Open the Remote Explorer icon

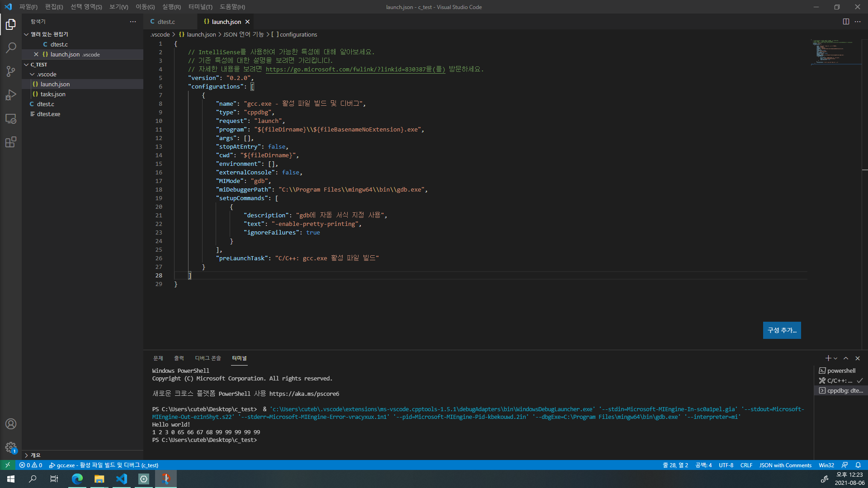tap(11, 119)
